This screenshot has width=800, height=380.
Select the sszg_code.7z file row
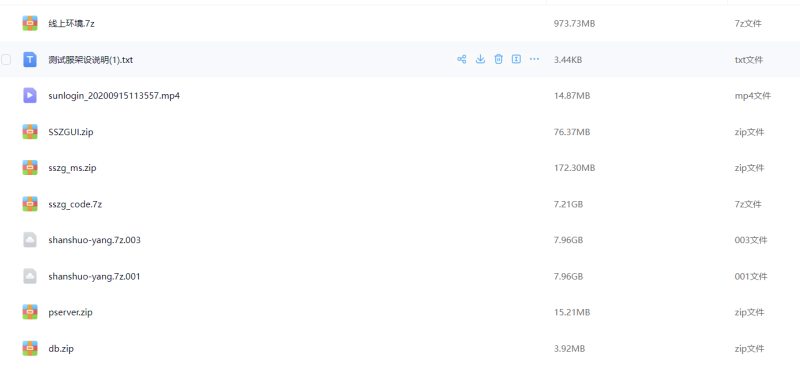click(x=400, y=204)
